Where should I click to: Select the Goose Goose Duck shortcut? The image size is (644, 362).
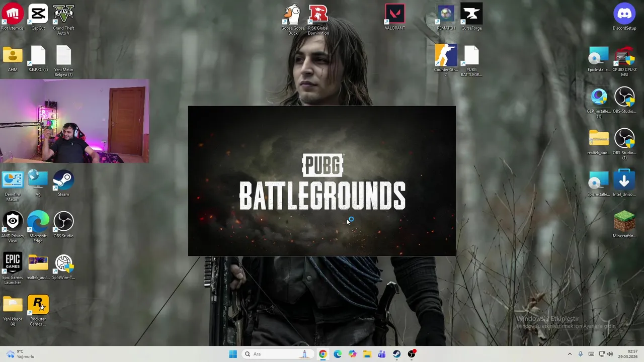(293, 20)
